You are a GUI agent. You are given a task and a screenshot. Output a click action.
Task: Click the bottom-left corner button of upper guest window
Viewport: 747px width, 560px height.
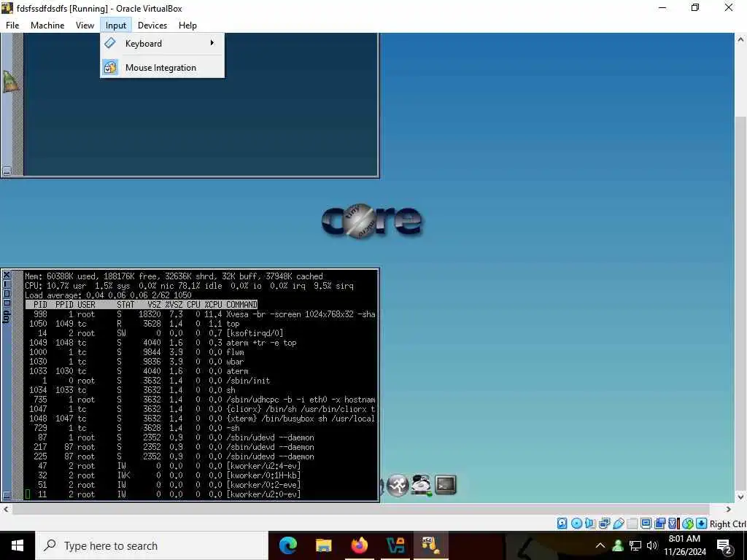coord(7,171)
